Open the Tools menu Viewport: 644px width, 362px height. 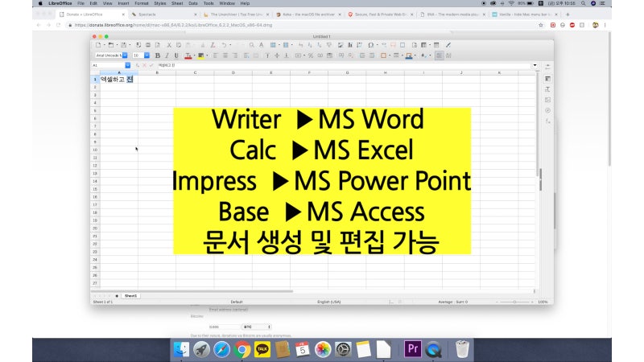click(208, 3)
